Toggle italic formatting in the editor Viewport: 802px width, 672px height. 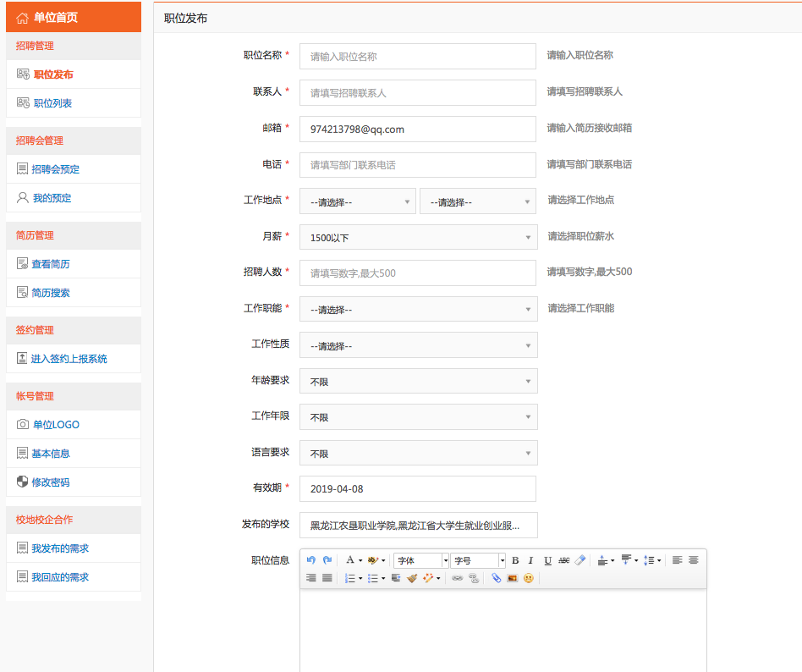tap(531, 560)
